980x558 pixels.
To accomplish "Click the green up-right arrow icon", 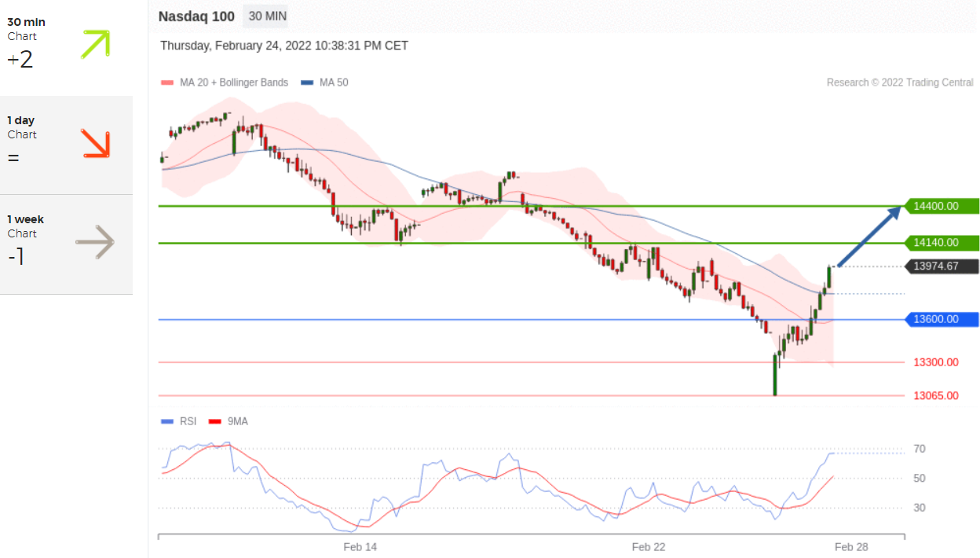I will pos(96,45).
